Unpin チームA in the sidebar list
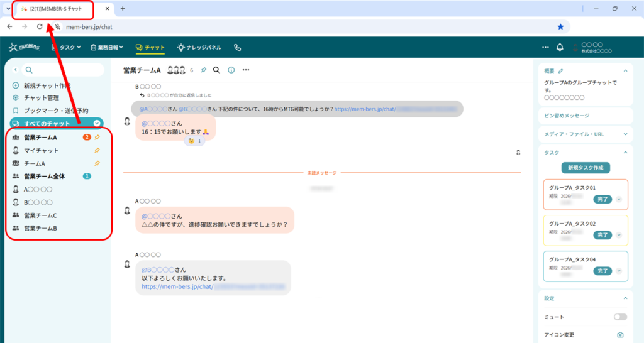Screen dimensions: 644x343 pyautogui.click(x=97, y=163)
